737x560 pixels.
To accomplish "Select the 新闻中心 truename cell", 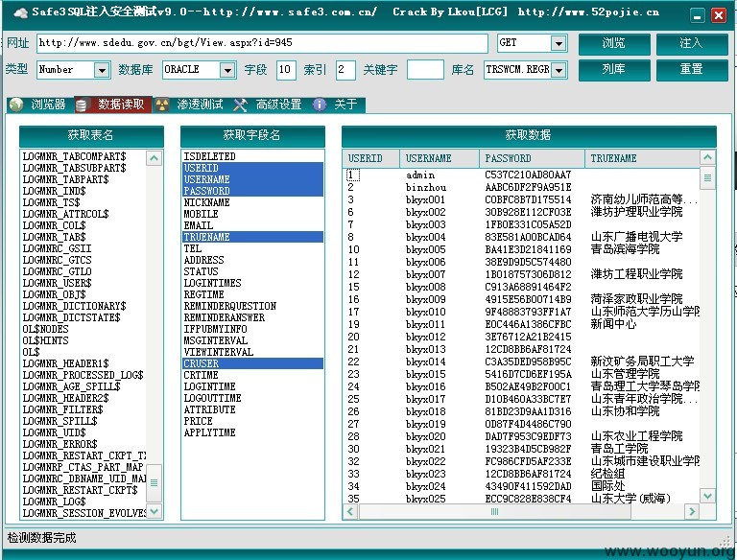I will (613, 324).
